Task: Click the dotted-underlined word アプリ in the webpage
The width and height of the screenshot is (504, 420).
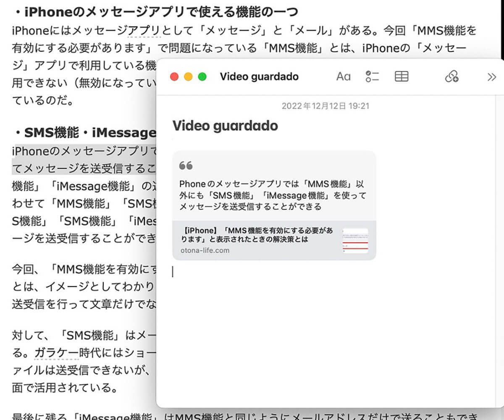Action: tap(144, 30)
